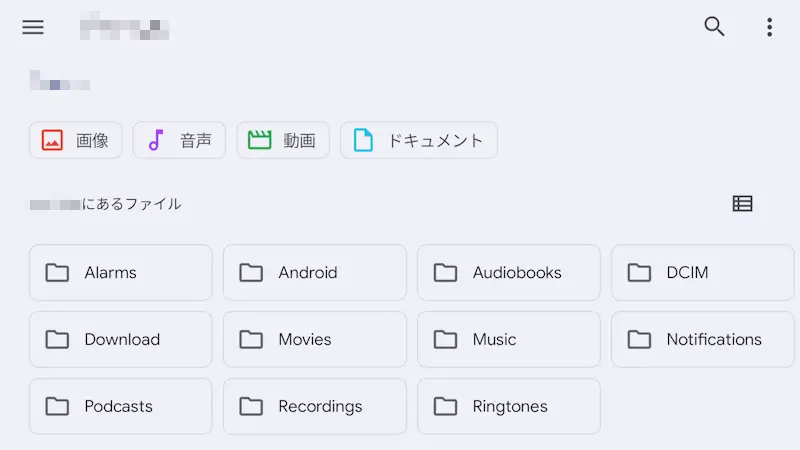Filter files by 動画 (videos)
The height and width of the screenshot is (450, 800).
point(283,140)
